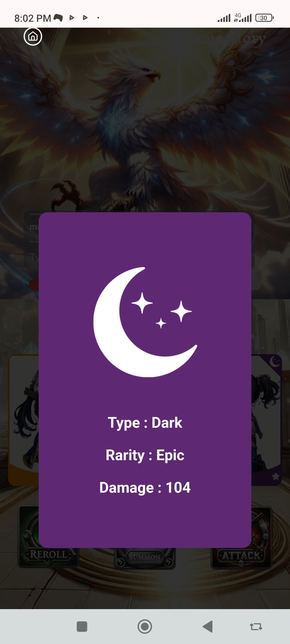Image resolution: width=290 pixels, height=644 pixels.
Task: Tap the Android home circle button
Action: pyautogui.click(x=145, y=627)
